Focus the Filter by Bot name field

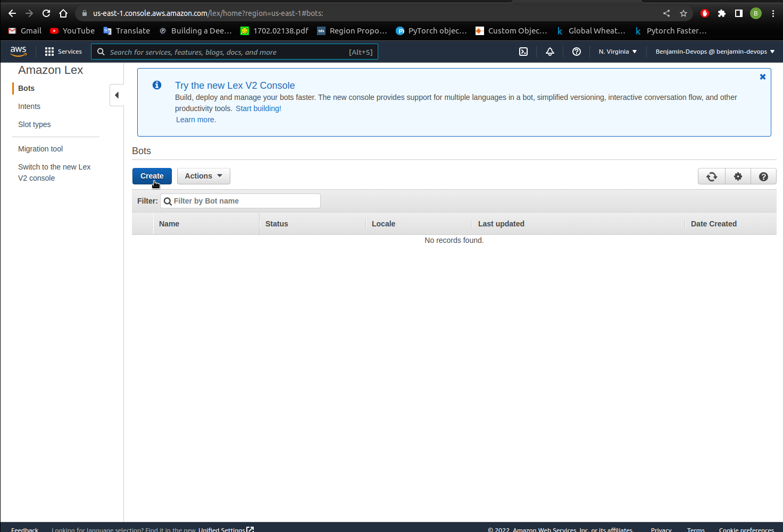(x=240, y=201)
